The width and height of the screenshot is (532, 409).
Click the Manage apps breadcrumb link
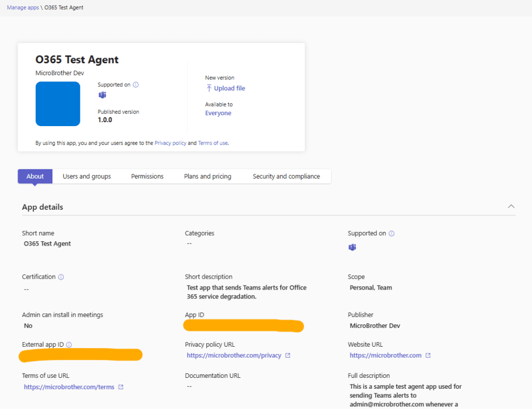coord(23,8)
